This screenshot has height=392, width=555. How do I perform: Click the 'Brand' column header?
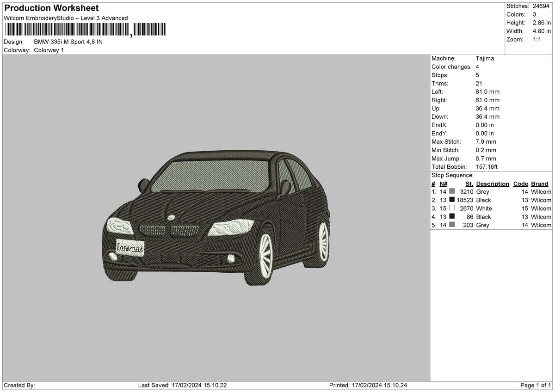539,184
